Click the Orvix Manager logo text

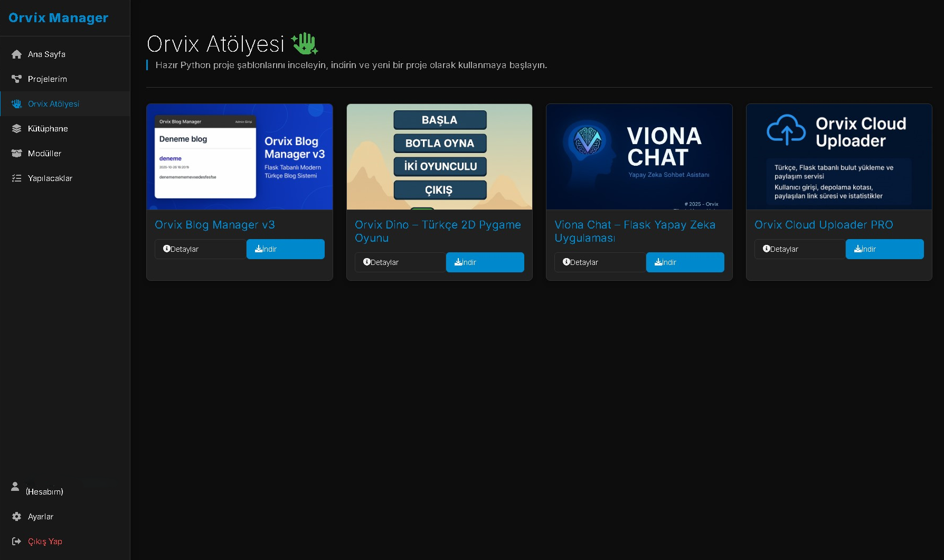click(58, 18)
